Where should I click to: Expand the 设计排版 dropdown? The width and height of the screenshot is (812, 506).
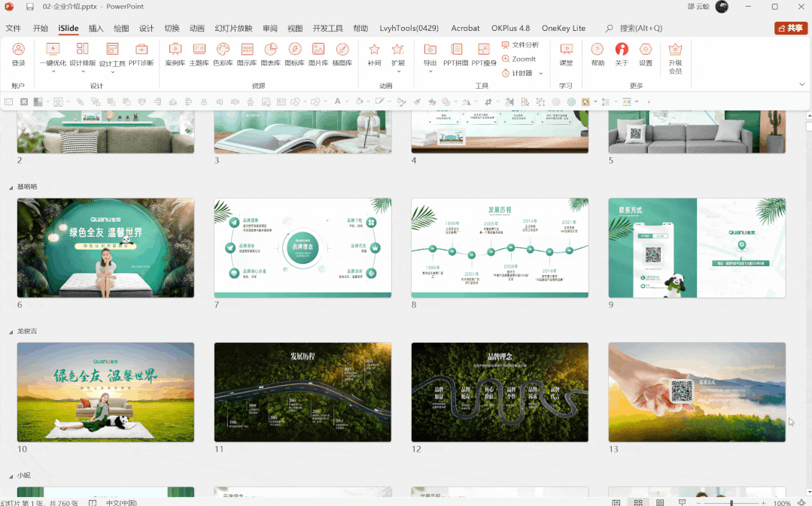point(83,71)
